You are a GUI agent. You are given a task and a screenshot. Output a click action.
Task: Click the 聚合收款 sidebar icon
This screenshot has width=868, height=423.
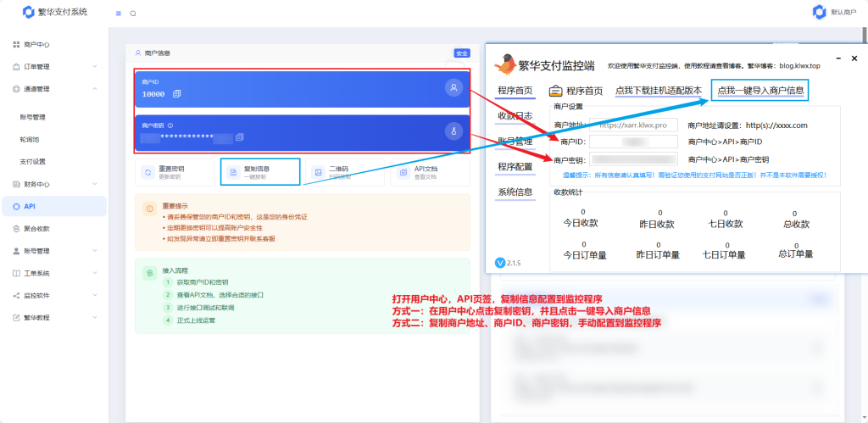tap(16, 228)
